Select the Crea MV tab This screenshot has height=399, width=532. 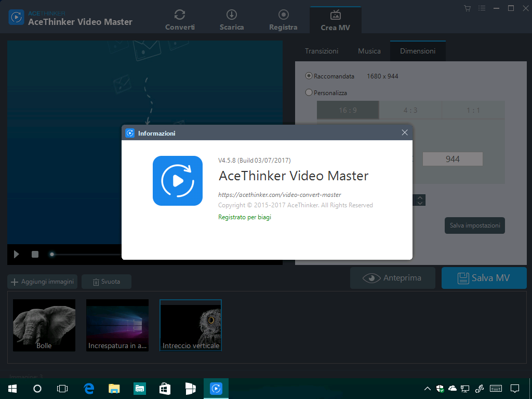(335, 20)
